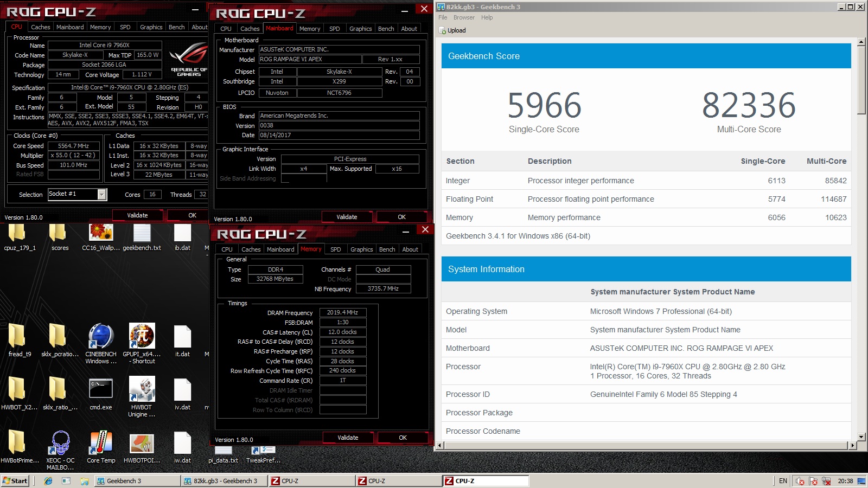Click Geekbench horizontal scroll left arrow
Image resolution: width=868 pixels, height=488 pixels.
tap(441, 445)
